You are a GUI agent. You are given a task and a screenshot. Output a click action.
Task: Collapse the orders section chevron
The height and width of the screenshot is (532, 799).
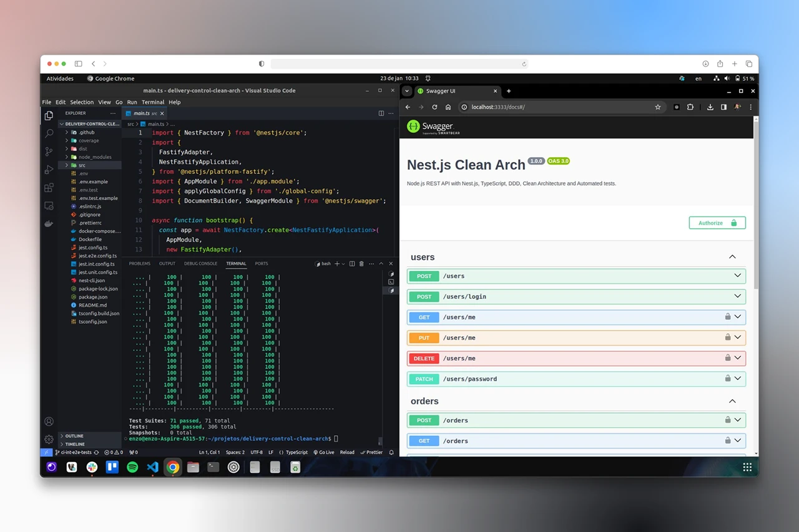point(732,401)
